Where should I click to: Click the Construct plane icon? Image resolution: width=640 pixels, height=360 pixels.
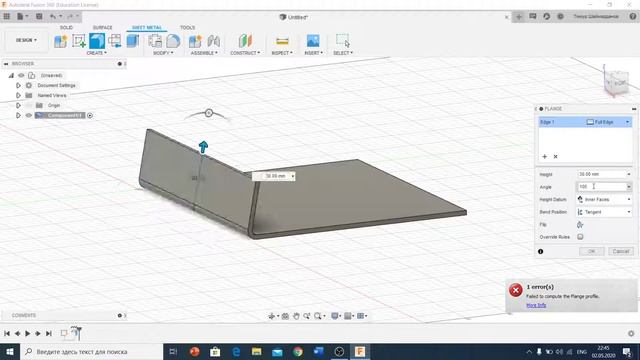pyautogui.click(x=245, y=41)
